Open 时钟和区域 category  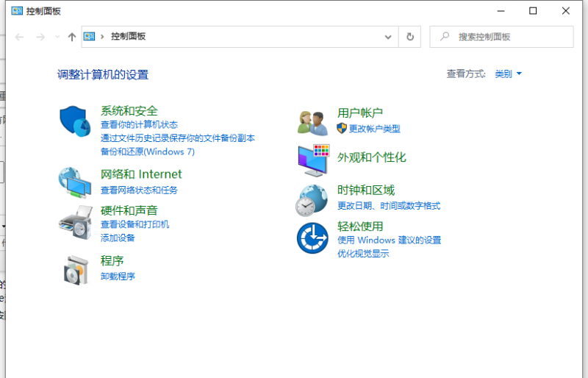click(x=366, y=190)
